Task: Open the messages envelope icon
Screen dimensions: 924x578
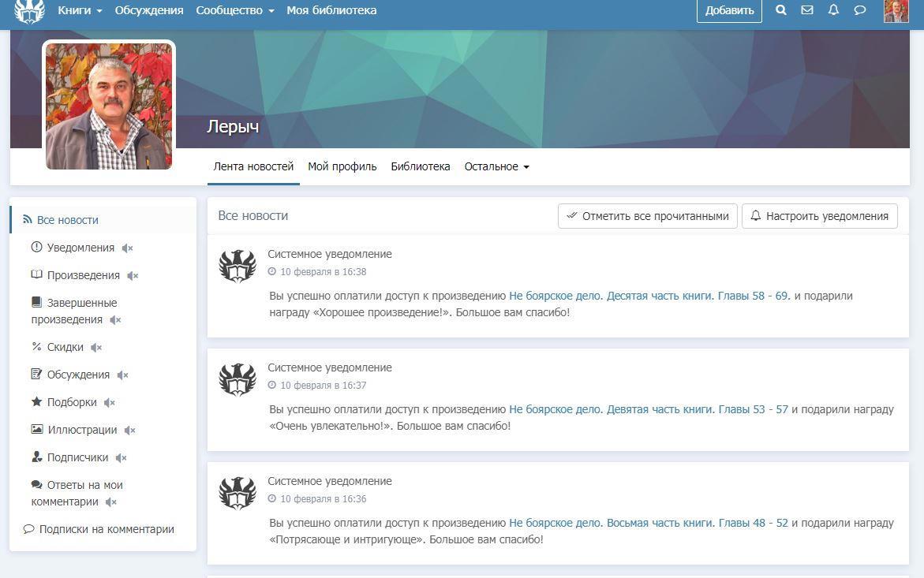Action: (806, 10)
